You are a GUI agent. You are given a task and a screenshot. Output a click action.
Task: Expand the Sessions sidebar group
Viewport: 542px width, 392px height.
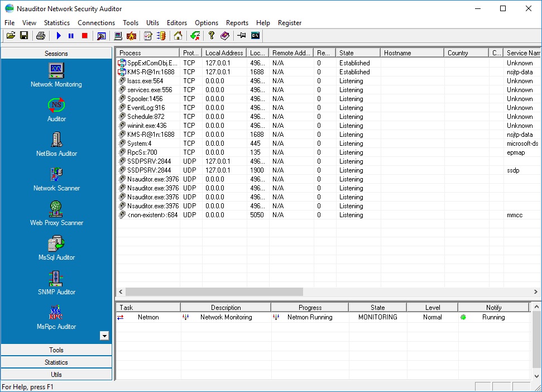coord(56,53)
